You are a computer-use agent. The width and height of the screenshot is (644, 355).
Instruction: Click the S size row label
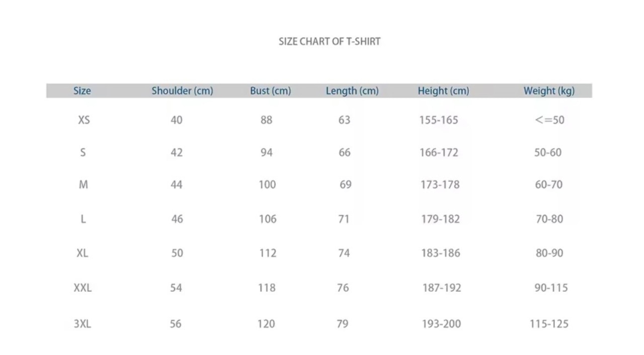point(83,152)
